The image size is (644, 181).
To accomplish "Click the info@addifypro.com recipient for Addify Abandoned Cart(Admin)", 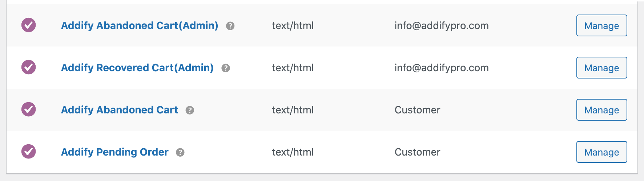I will coord(442,25).
